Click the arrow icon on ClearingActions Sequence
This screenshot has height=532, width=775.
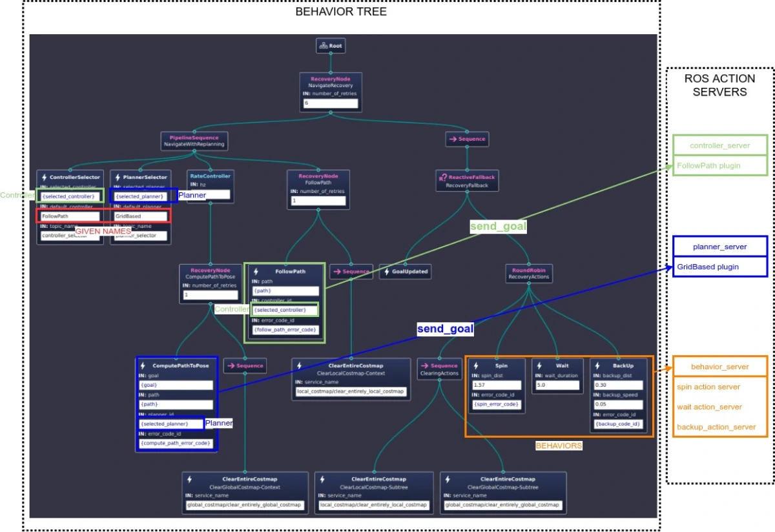(x=424, y=365)
